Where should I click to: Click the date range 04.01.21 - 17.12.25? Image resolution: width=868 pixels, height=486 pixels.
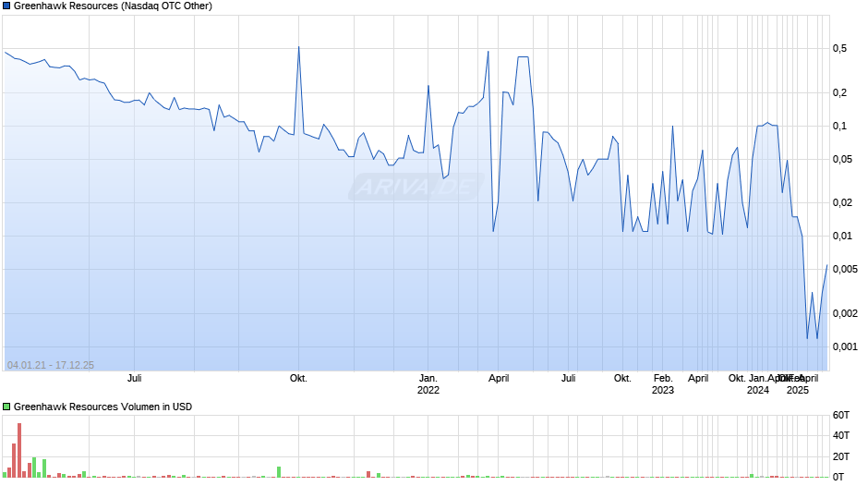(51, 365)
